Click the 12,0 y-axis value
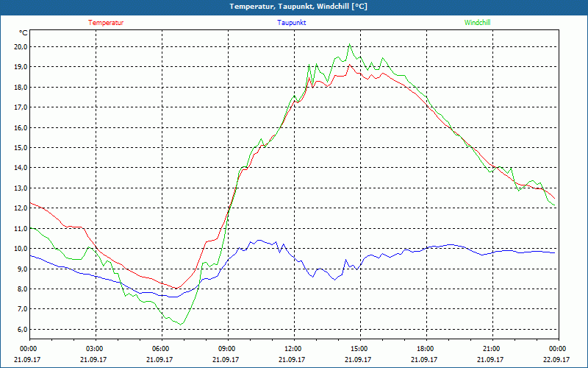The width and height of the screenshot is (588, 368). point(21,208)
